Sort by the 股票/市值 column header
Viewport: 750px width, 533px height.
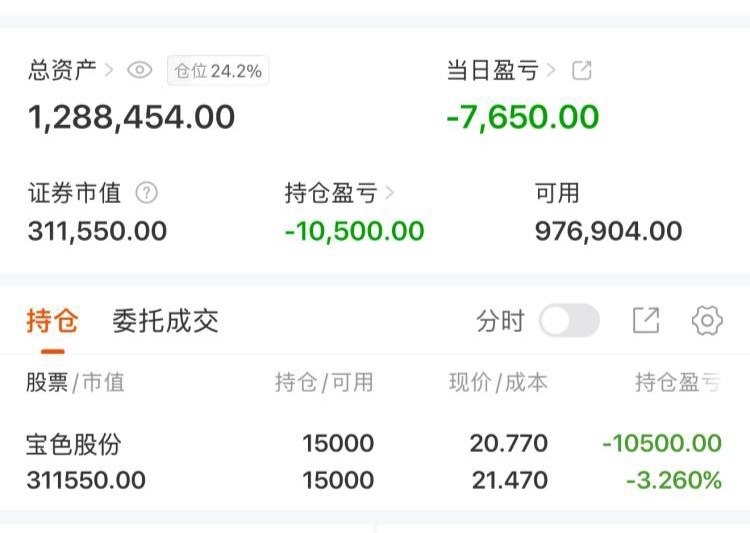coord(75,381)
